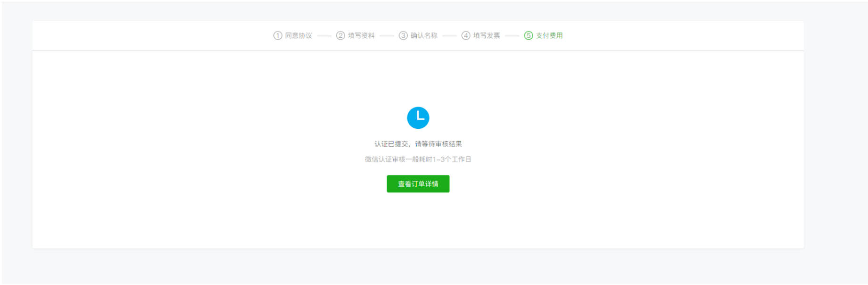
Task: Select step 4 填写发票
Action: [x=481, y=35]
